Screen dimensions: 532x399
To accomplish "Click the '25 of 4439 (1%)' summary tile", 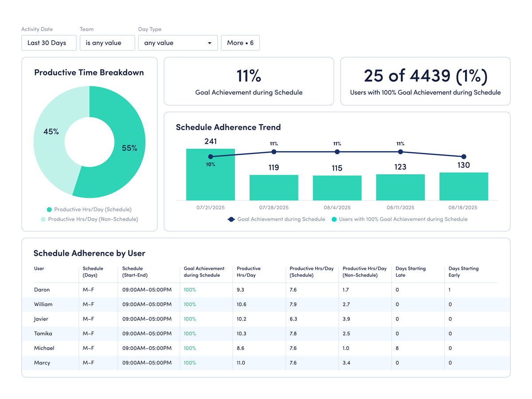I will click(425, 81).
